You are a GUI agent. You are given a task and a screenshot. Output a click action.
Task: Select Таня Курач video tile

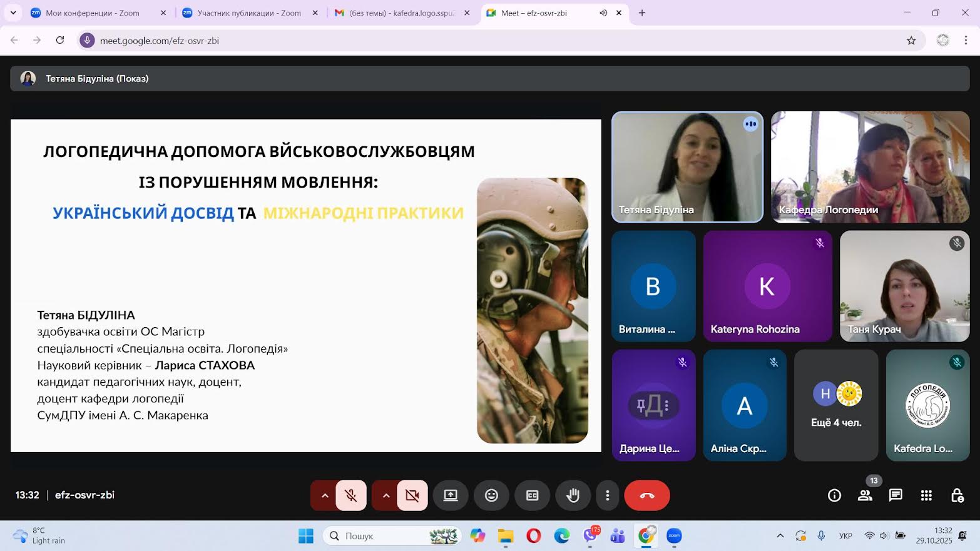(x=904, y=286)
